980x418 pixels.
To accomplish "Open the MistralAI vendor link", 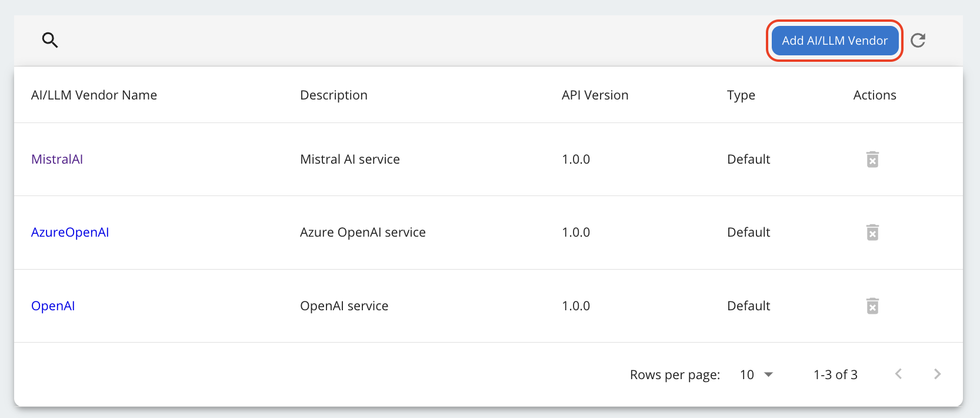I will coord(57,159).
